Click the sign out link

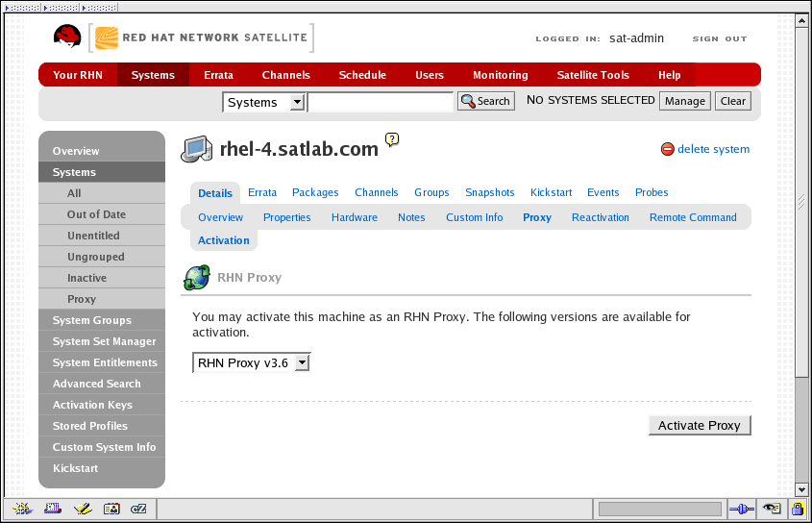click(720, 38)
